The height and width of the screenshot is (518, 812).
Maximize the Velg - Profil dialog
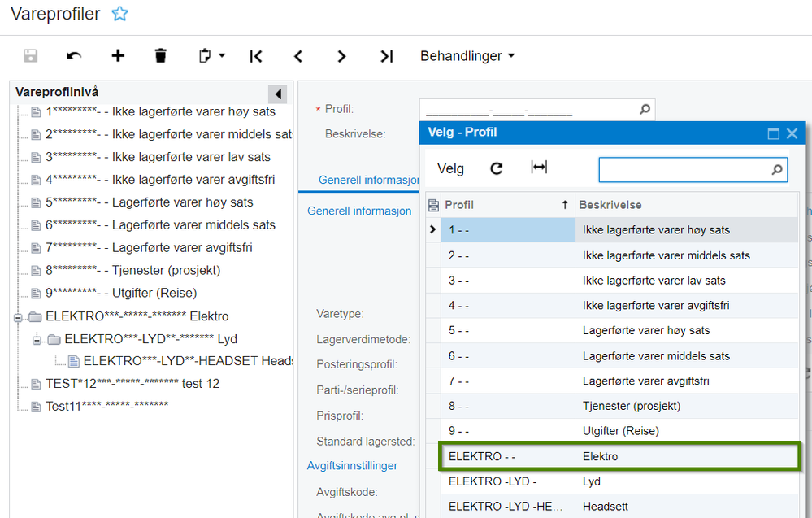click(x=773, y=133)
